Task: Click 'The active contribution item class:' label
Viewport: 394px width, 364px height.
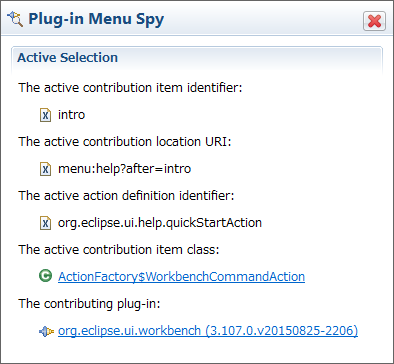Action: pos(119,250)
